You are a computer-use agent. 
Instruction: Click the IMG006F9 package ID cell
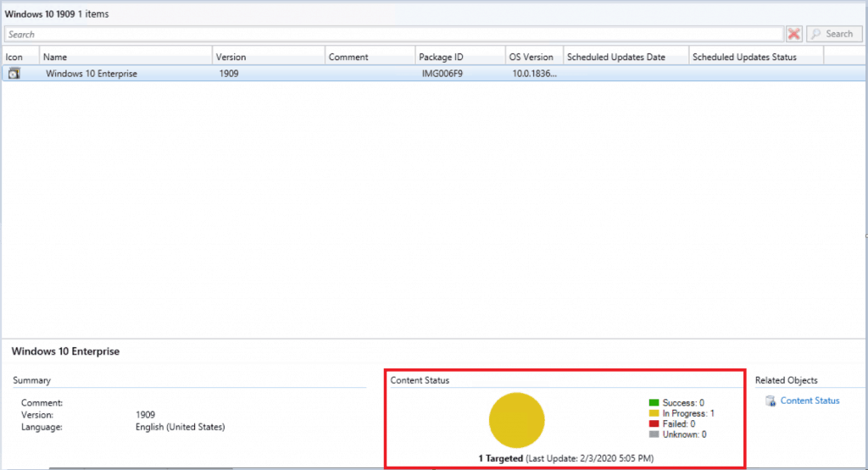click(x=442, y=74)
